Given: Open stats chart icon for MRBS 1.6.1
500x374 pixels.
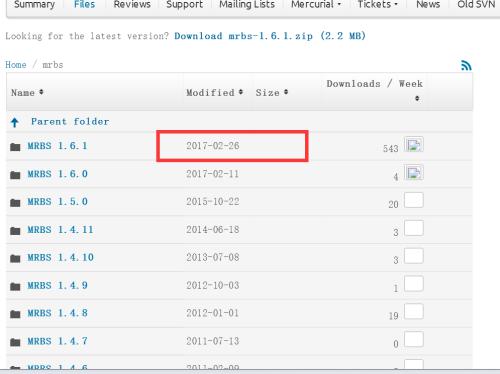Looking at the screenshot, I should coord(414,144).
